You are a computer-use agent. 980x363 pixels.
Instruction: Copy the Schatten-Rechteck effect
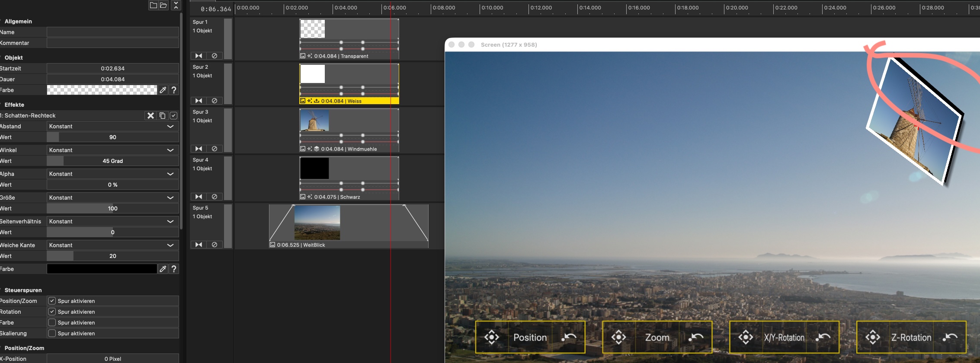(x=162, y=115)
